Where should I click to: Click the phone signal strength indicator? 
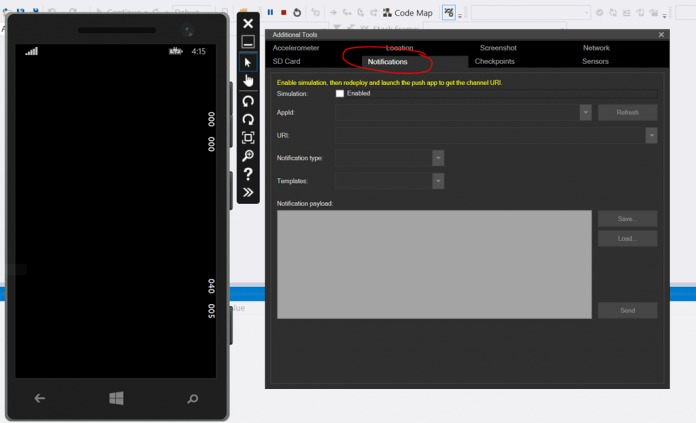[x=32, y=51]
